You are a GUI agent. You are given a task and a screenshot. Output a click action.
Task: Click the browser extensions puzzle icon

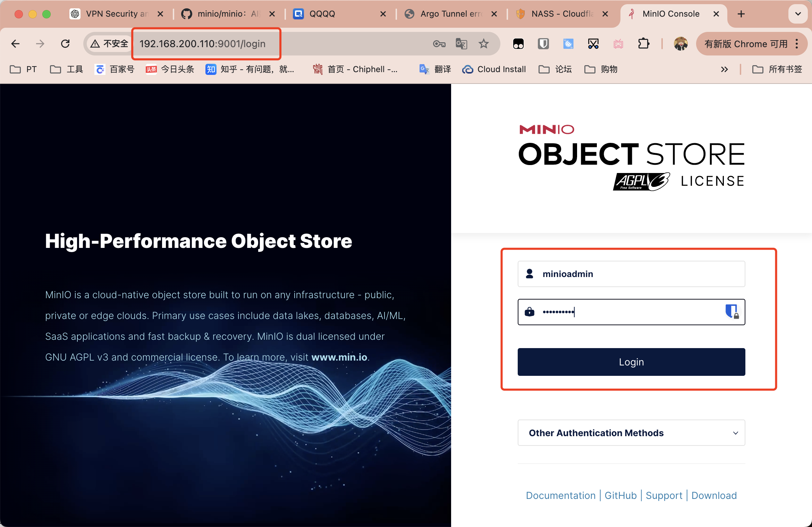(x=645, y=43)
